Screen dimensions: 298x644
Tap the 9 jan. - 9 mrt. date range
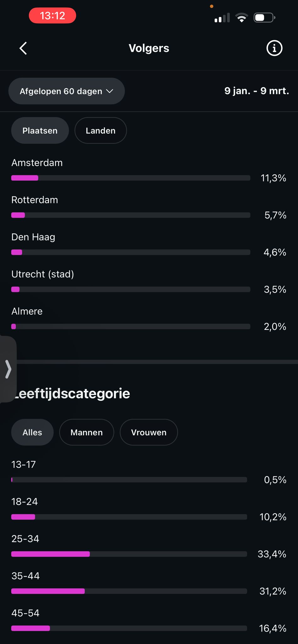(256, 91)
